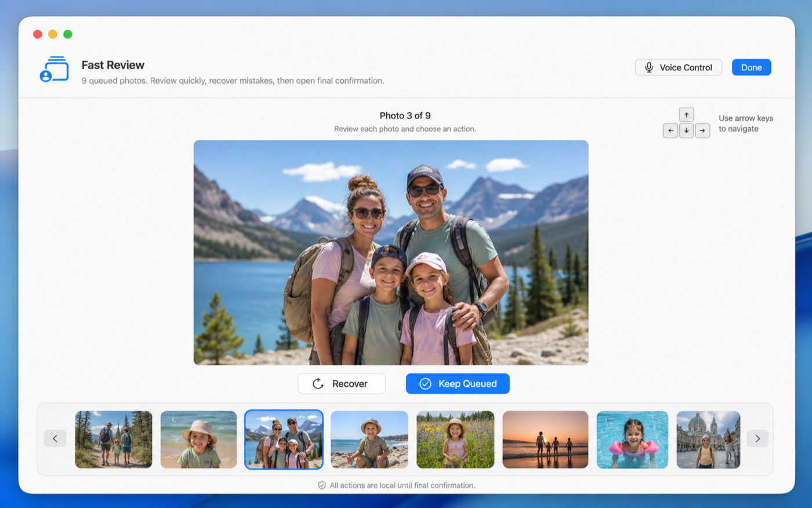Click the left arrow key icon
Screen dimensions: 812x508
point(670,131)
